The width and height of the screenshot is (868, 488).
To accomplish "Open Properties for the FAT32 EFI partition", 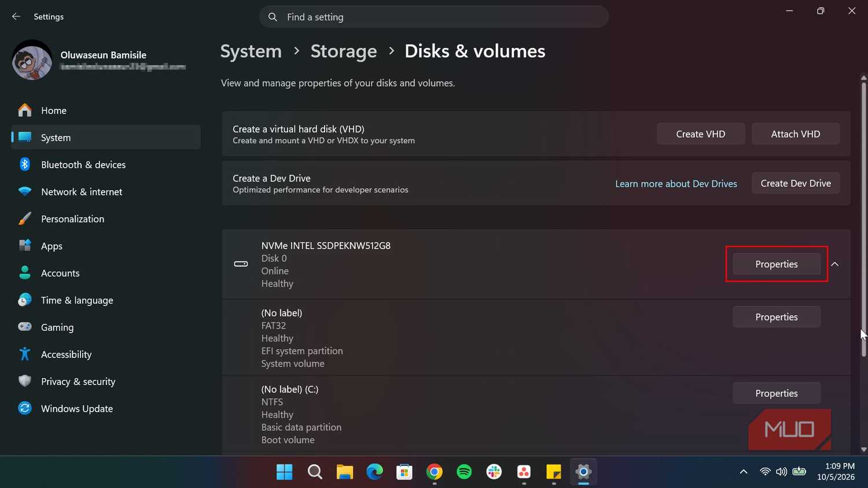I will 777,317.
